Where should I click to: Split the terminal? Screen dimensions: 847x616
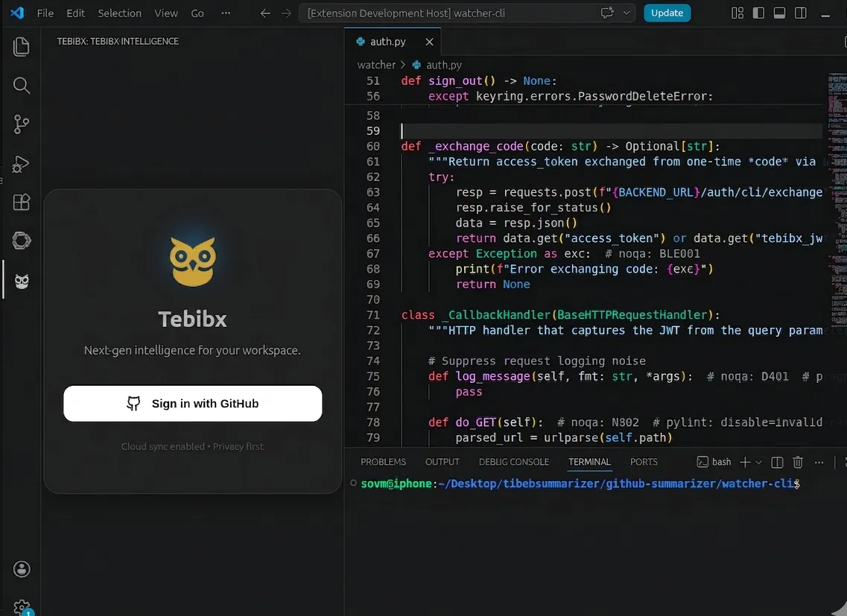tap(777, 462)
